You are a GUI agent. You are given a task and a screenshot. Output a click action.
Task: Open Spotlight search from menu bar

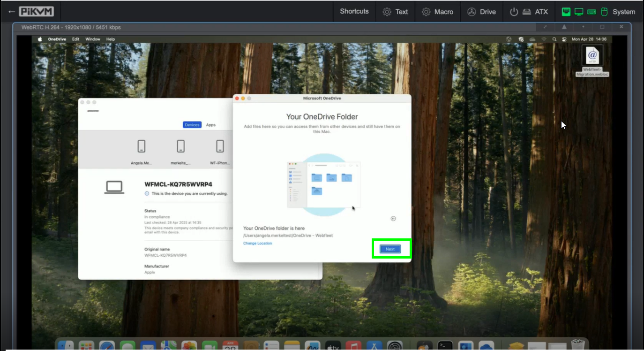click(554, 39)
